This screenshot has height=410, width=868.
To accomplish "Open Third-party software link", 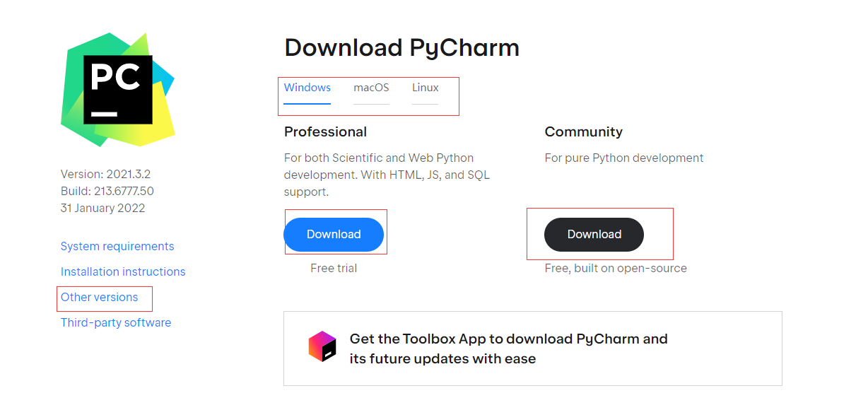I will [x=116, y=323].
